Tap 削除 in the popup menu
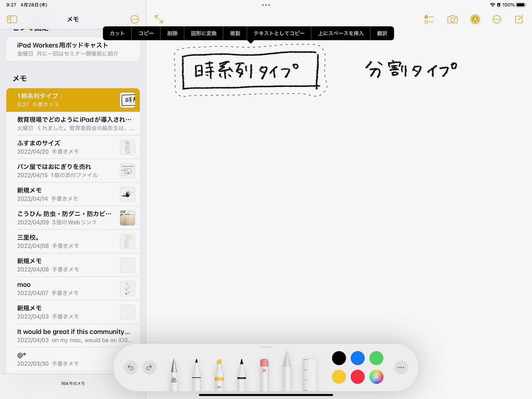Viewport: 532px width, 399px height. pos(172,33)
